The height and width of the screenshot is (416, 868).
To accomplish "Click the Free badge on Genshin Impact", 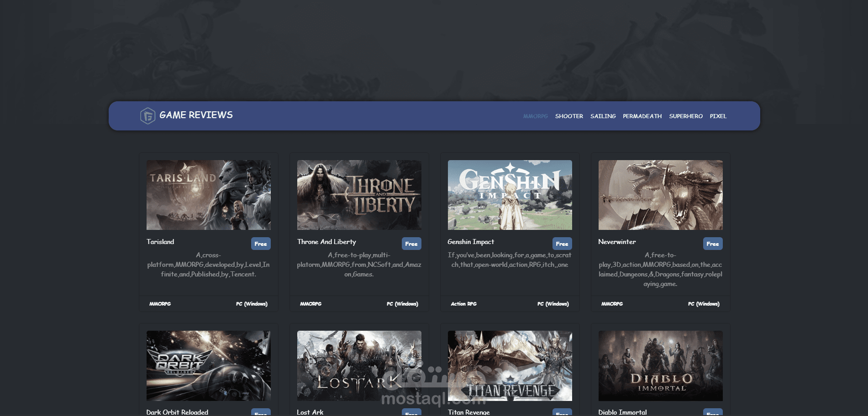I will point(562,244).
